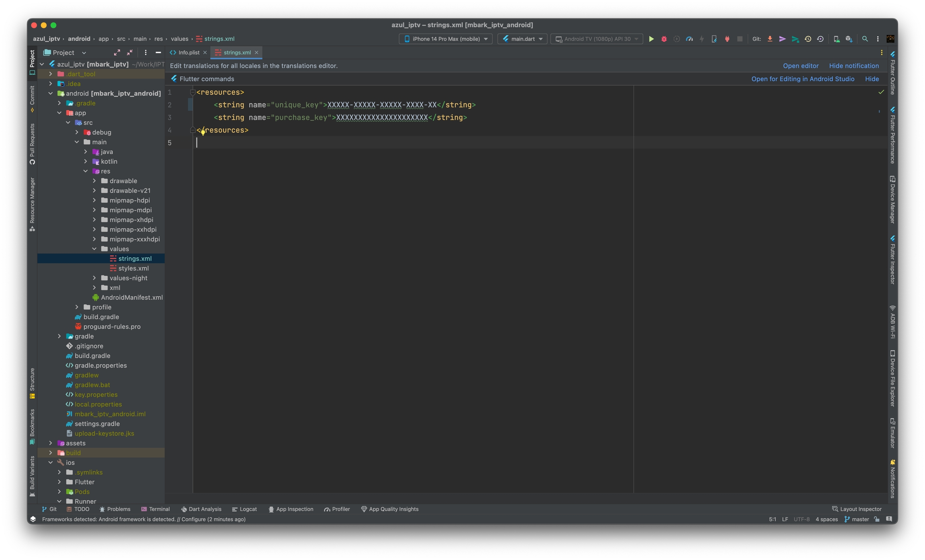
Task: Start debugging with the red bug icon
Action: [x=664, y=39]
